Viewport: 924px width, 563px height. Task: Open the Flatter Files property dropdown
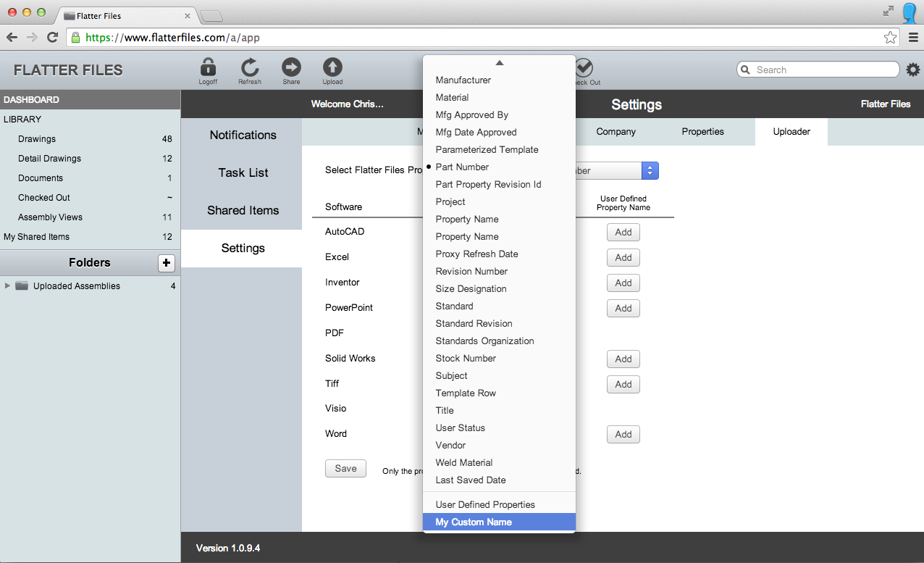pos(650,171)
